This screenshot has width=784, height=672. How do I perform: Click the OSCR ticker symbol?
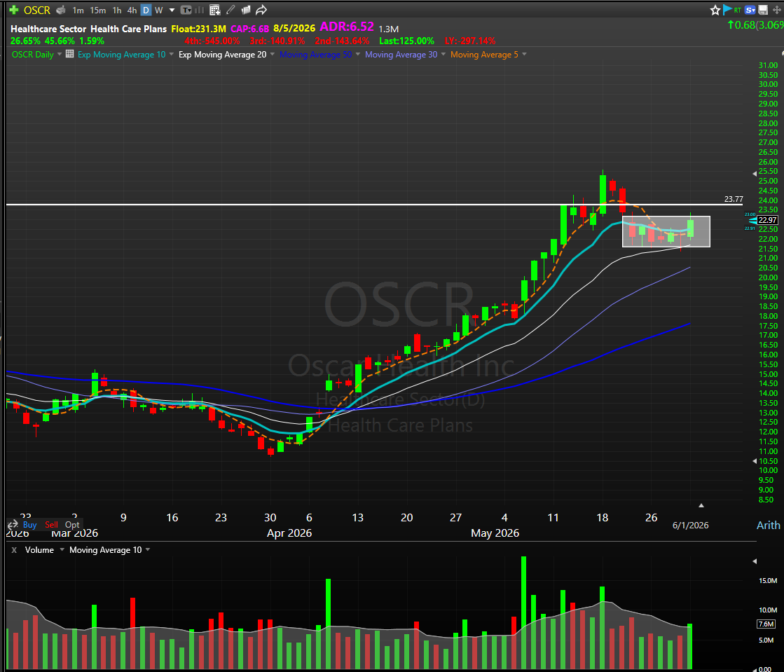tap(37, 10)
